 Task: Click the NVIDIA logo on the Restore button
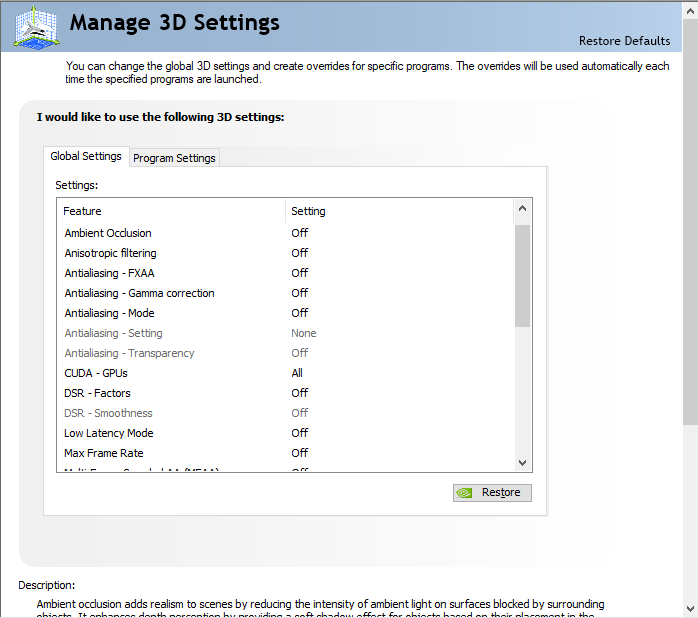[464, 493]
